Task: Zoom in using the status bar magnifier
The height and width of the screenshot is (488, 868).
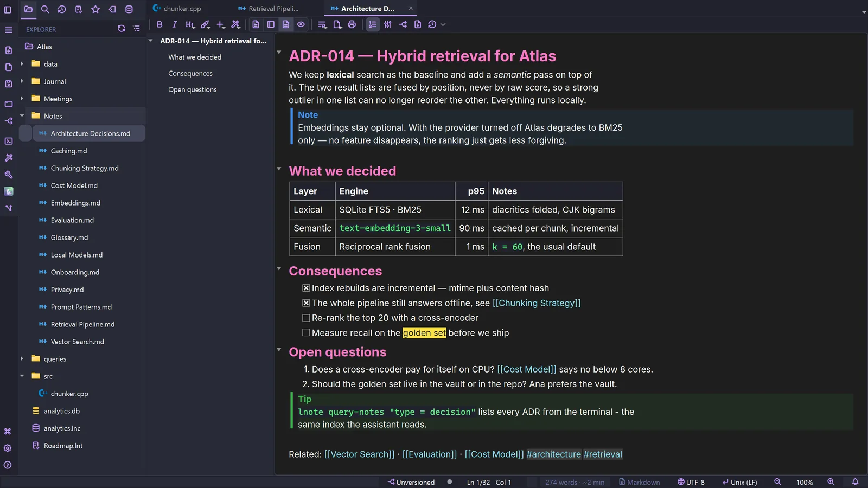Action: [x=831, y=482]
